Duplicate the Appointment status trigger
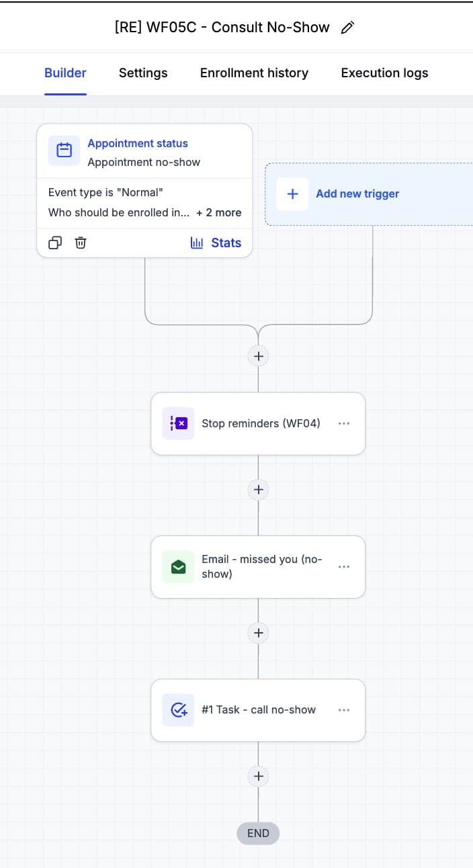The height and width of the screenshot is (868, 473). click(55, 243)
